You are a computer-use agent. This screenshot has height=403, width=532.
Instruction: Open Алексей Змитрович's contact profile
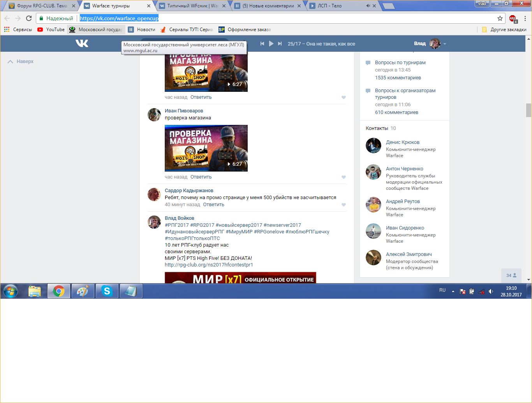click(409, 254)
